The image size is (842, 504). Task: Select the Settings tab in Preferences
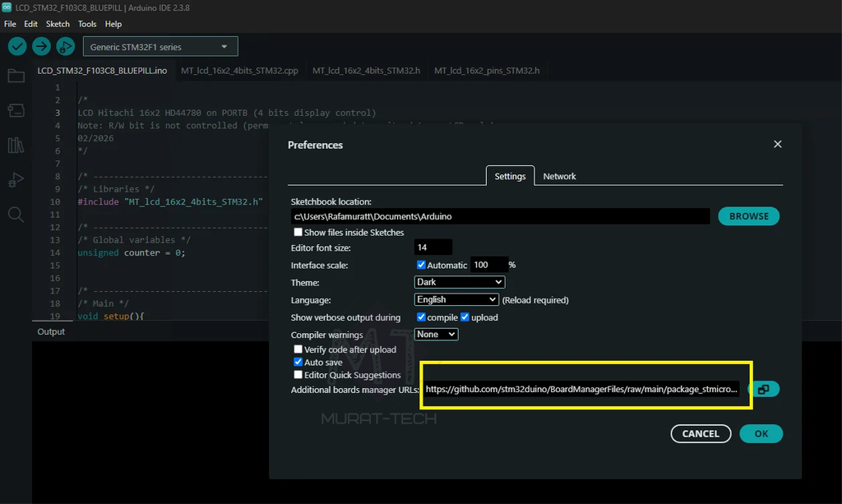coord(510,176)
